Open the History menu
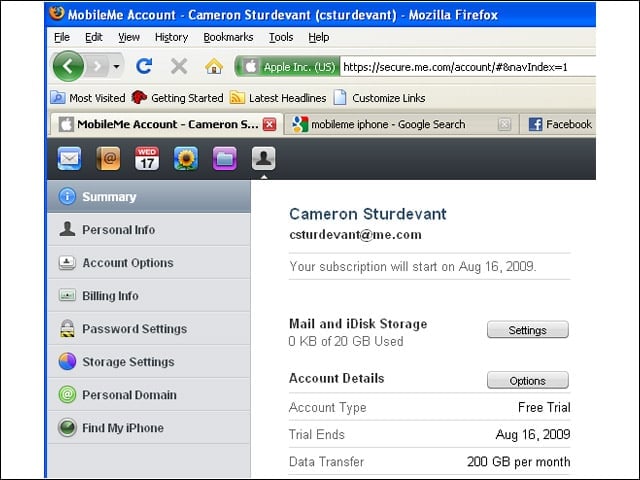 171,37
